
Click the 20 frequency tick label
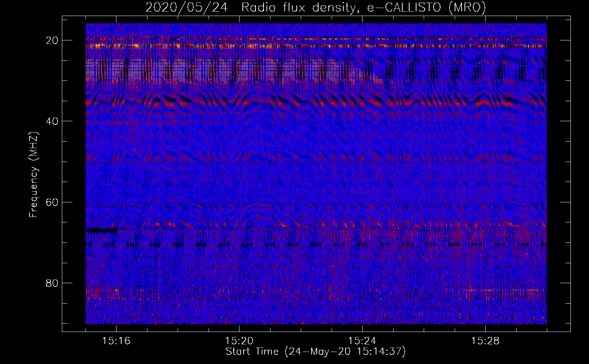52,40
